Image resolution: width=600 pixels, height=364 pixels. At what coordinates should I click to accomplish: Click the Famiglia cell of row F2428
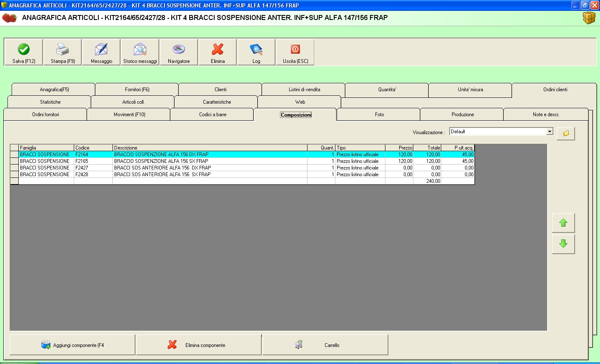[x=46, y=175]
